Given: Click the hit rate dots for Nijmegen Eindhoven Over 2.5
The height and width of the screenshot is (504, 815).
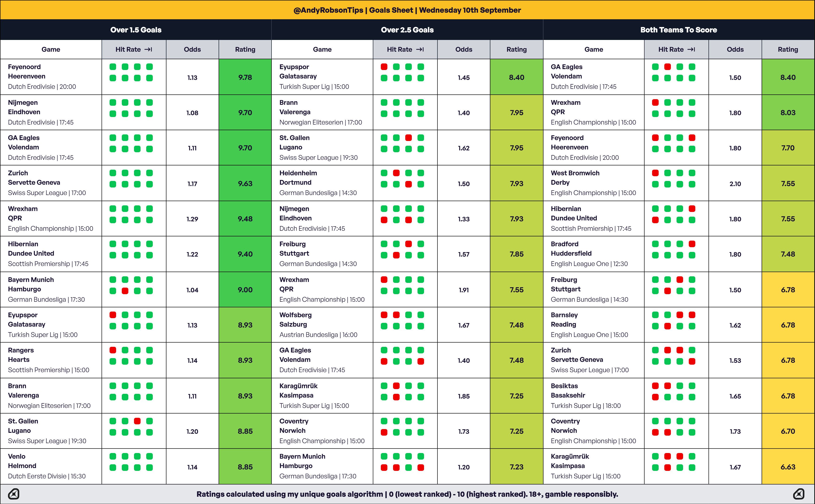Looking at the screenshot, I should point(402,214).
